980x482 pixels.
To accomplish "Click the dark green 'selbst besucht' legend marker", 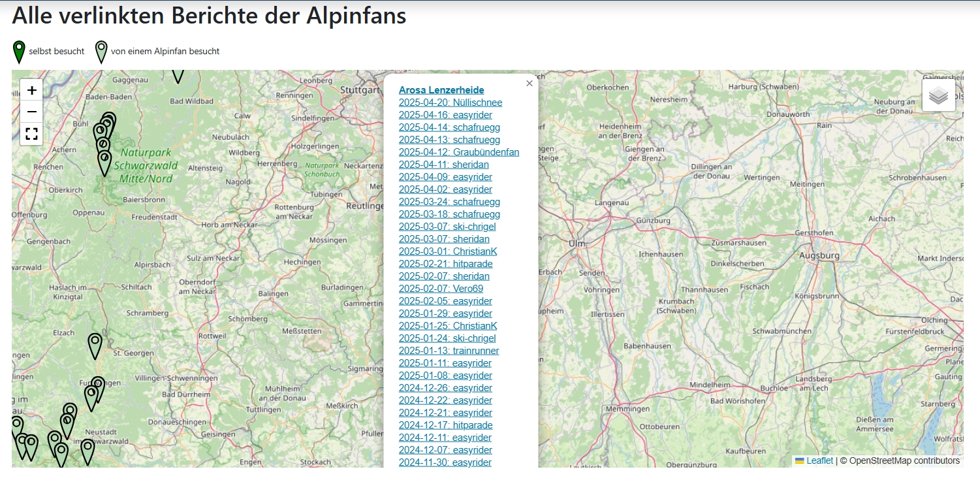I will coord(20,52).
